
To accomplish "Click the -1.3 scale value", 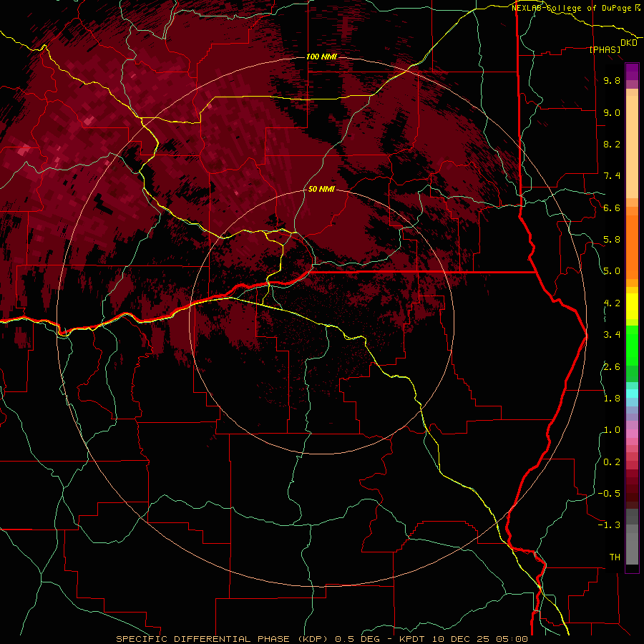I will 609,525.
